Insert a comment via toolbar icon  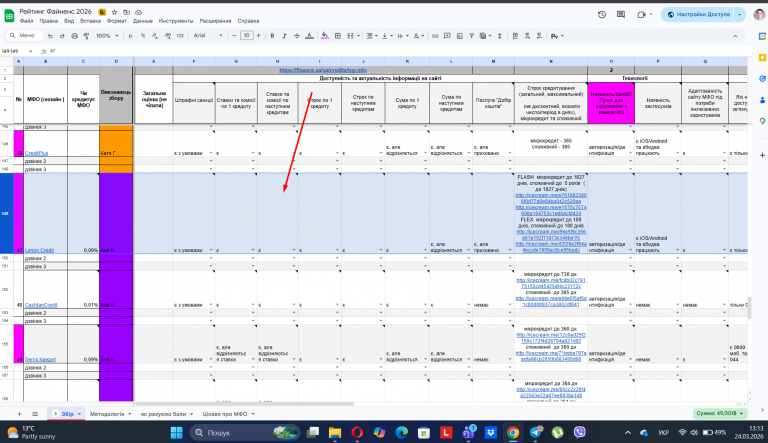click(x=447, y=36)
